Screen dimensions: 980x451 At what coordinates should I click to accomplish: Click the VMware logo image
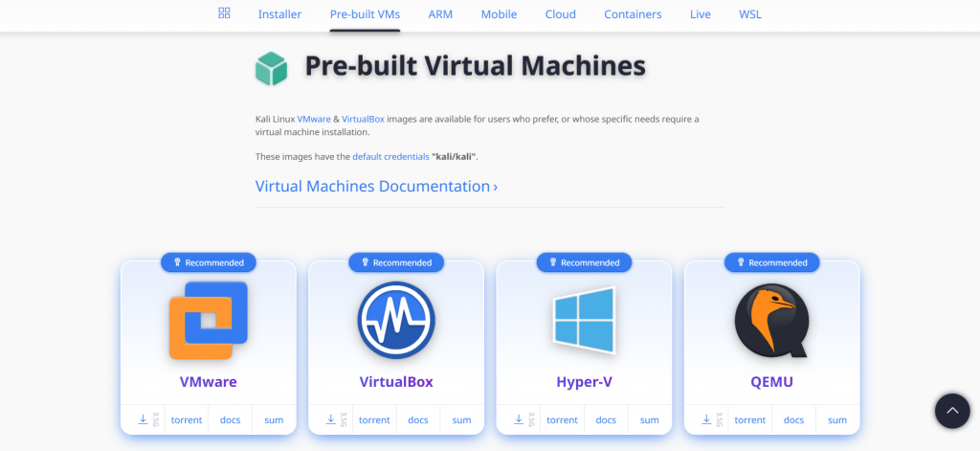[x=208, y=320]
